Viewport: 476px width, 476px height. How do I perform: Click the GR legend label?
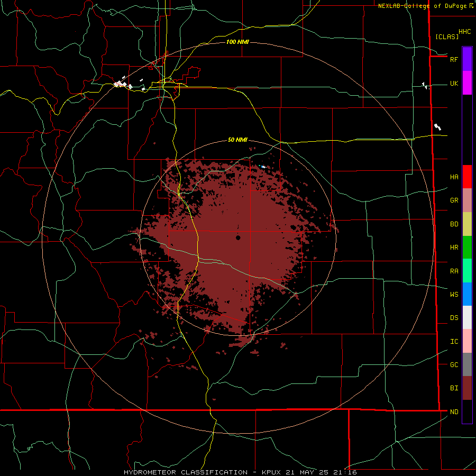454,200
